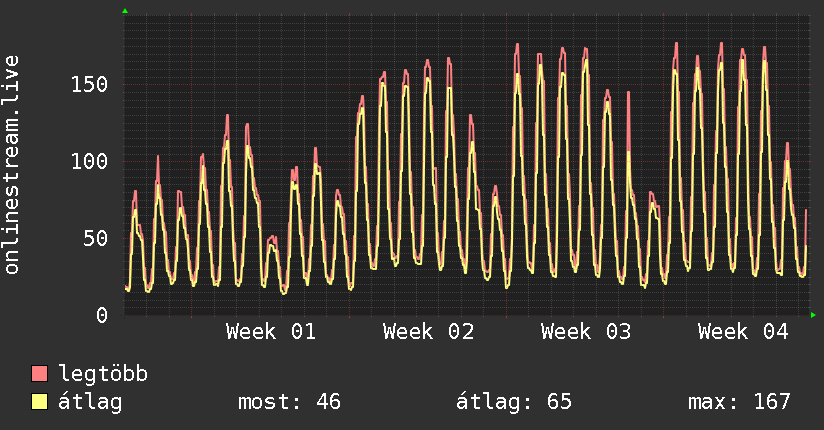Click the 'átlag: 65' average value
824x430 pixels.
(x=513, y=402)
